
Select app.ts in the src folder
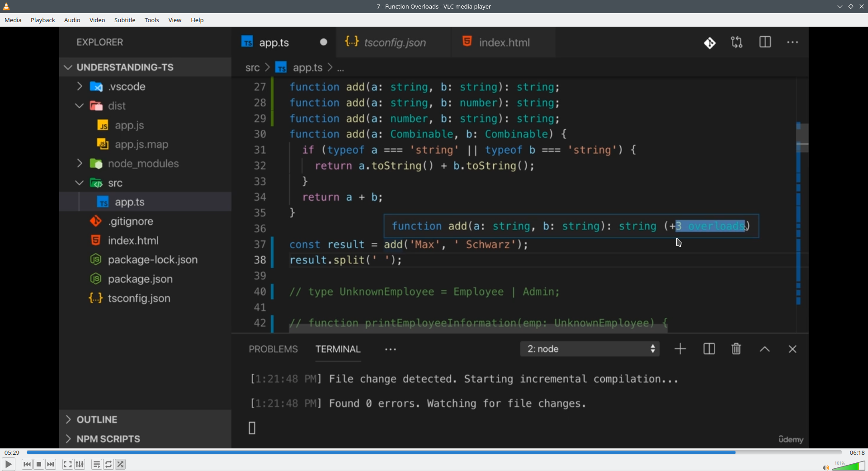(x=146, y=202)
